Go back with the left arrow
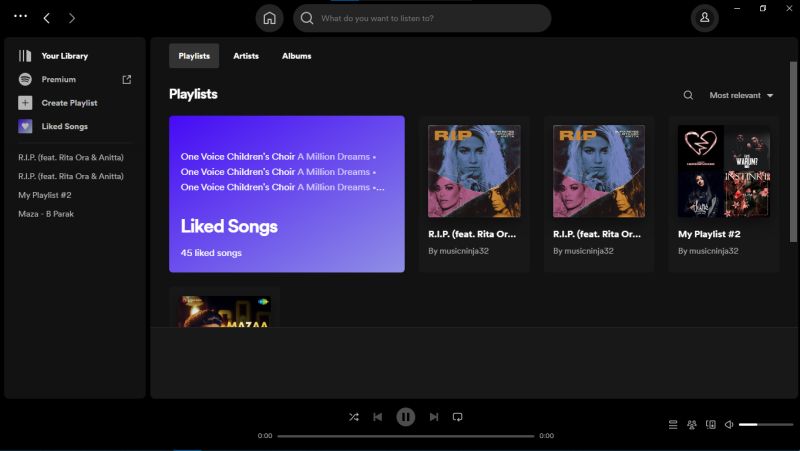 click(46, 18)
